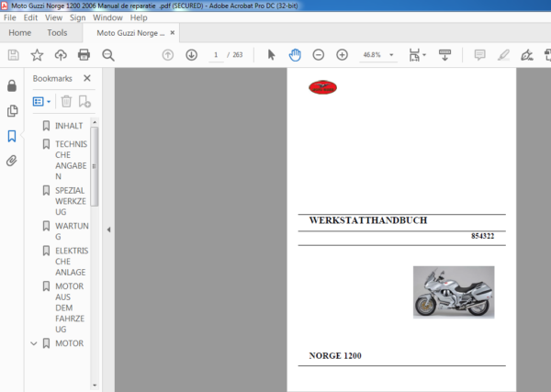Click bookmarks scrollbar up arrow

point(95,122)
